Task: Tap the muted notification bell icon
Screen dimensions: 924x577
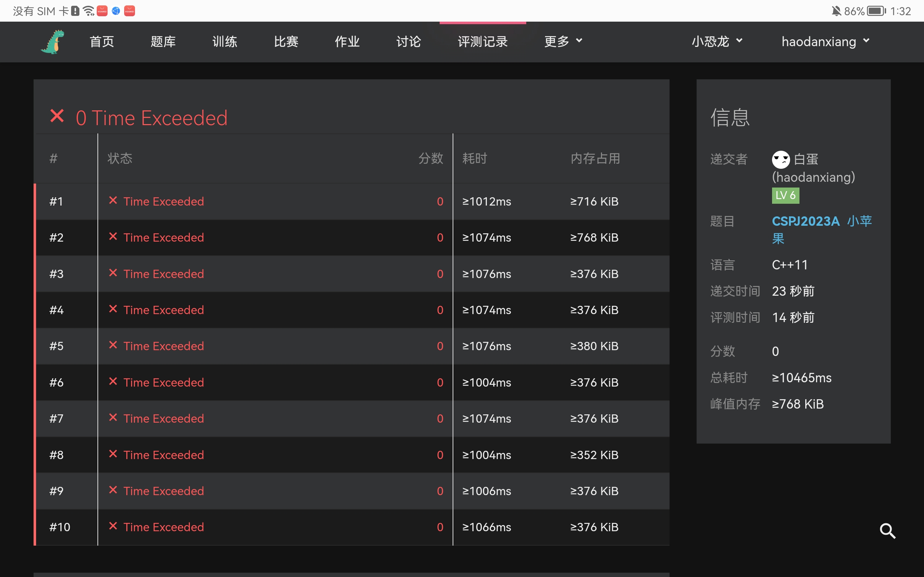Action: point(836,11)
